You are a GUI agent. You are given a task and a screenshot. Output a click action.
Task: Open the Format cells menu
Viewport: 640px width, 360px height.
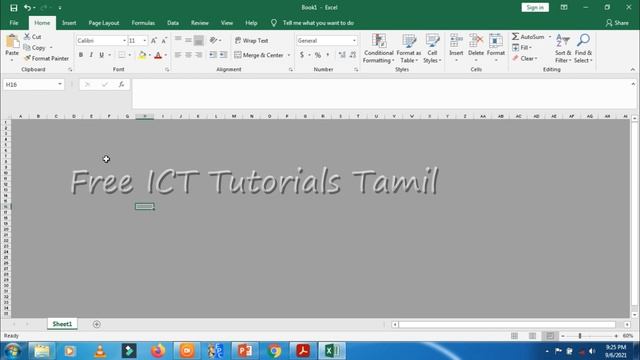click(x=496, y=49)
